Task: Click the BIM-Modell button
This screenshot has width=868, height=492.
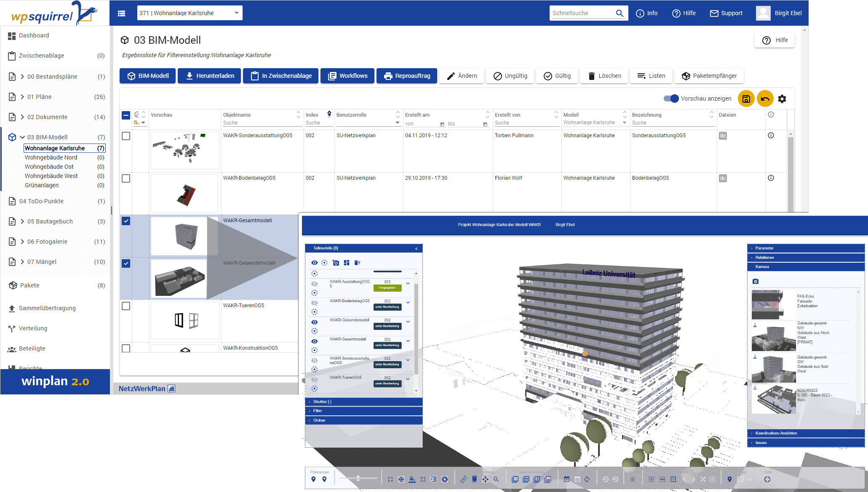Action: [147, 76]
